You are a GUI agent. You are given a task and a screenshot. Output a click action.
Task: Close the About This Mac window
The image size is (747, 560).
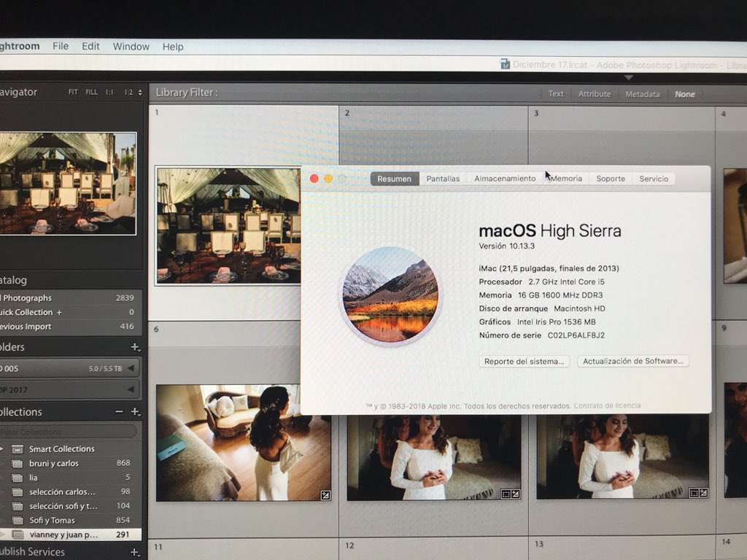click(x=314, y=179)
